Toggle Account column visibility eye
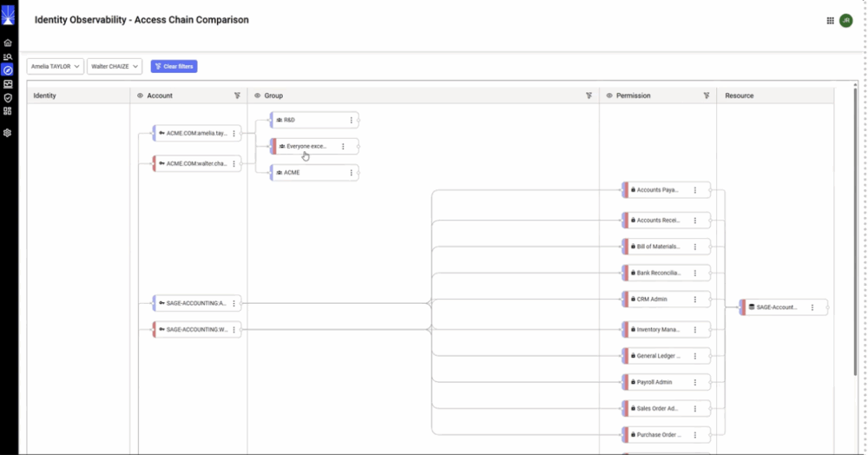The height and width of the screenshot is (455, 868). [x=140, y=96]
